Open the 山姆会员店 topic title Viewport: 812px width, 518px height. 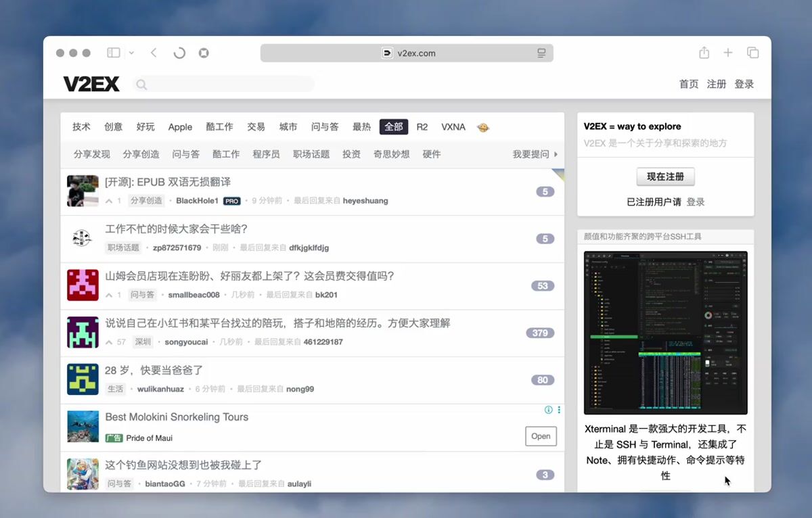pos(250,276)
